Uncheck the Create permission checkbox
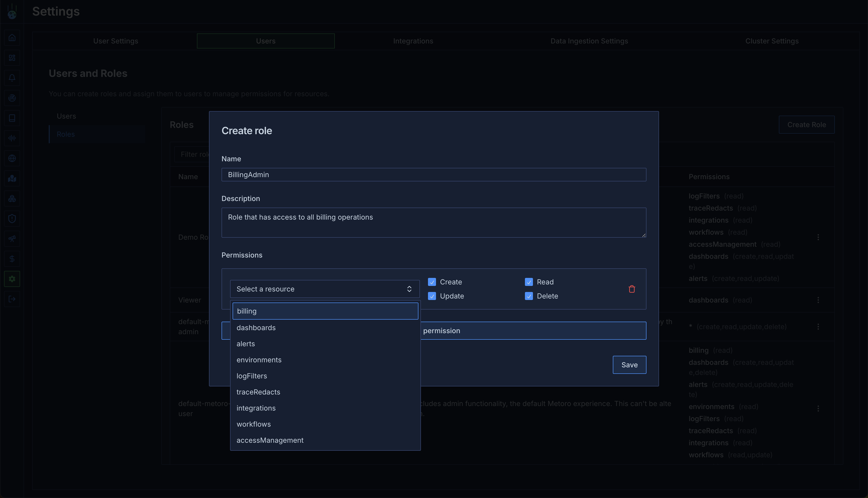Screen dimensions: 868x498 432,282
